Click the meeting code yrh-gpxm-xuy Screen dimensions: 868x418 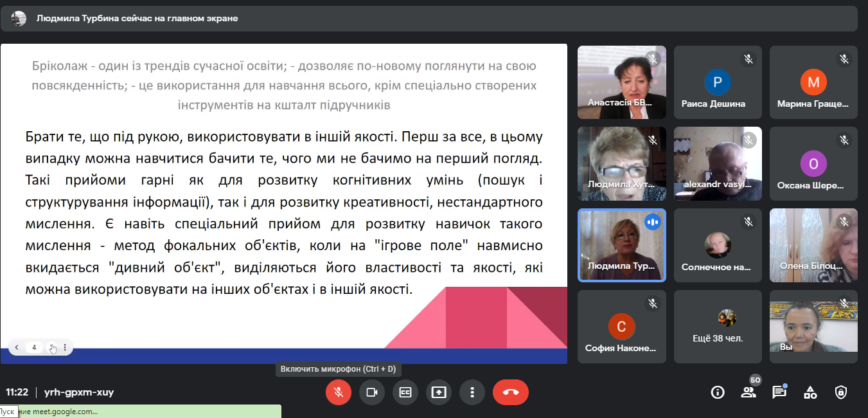tap(79, 392)
